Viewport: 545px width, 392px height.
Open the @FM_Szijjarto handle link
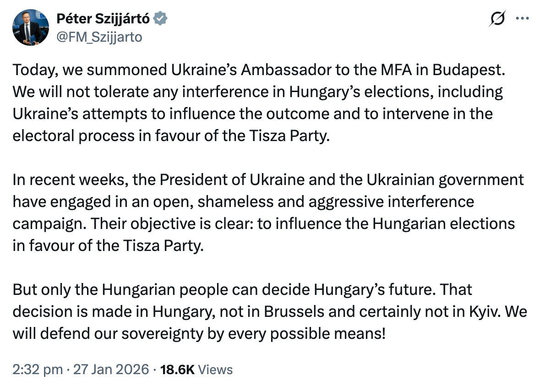point(99,37)
